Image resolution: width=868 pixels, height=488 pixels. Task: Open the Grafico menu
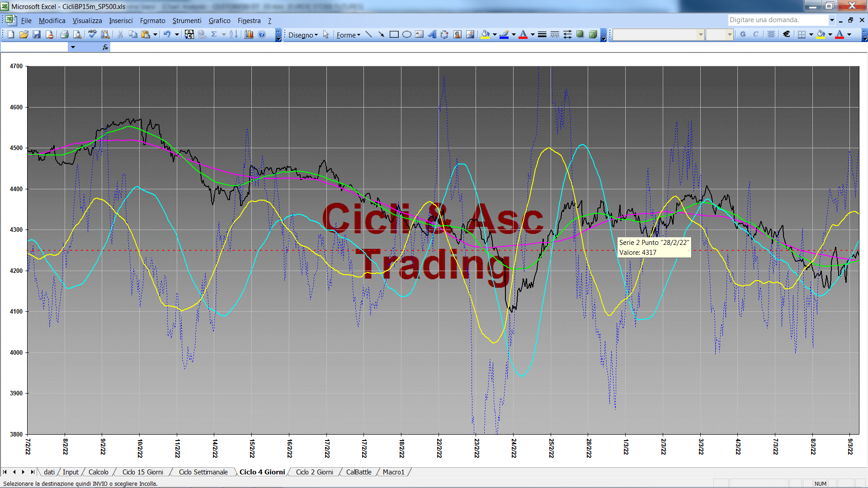pos(219,21)
